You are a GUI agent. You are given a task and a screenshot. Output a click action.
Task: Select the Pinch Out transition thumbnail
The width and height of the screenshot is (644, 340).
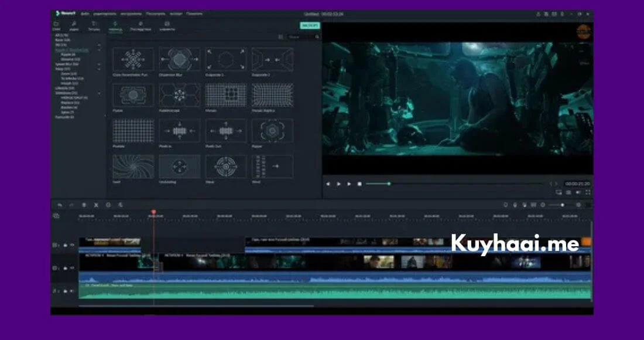coord(226,131)
